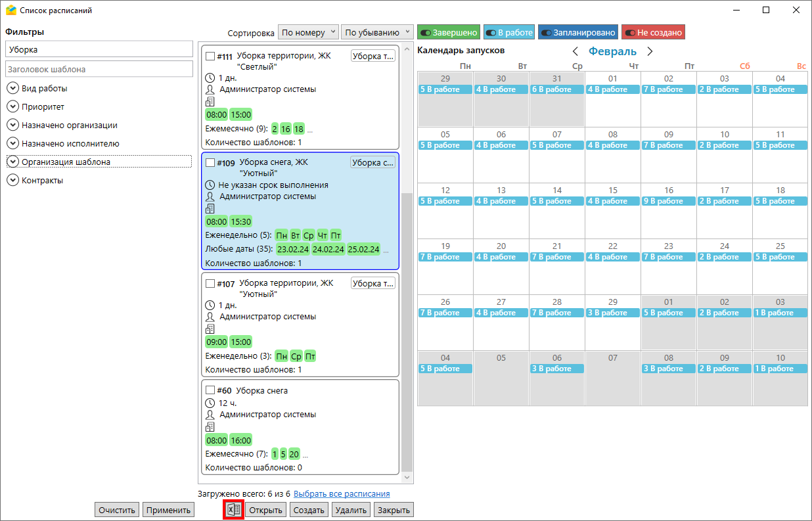Go to previous month in calendar

click(575, 51)
